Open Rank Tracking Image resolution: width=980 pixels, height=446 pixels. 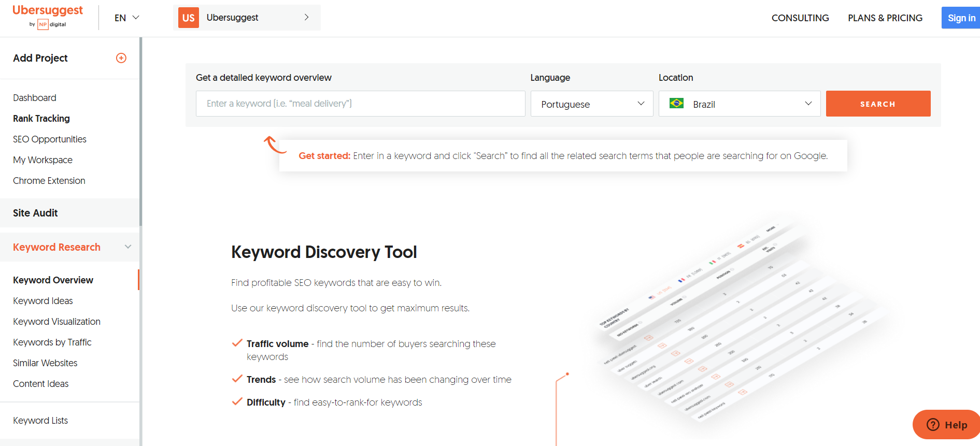pyautogui.click(x=41, y=119)
